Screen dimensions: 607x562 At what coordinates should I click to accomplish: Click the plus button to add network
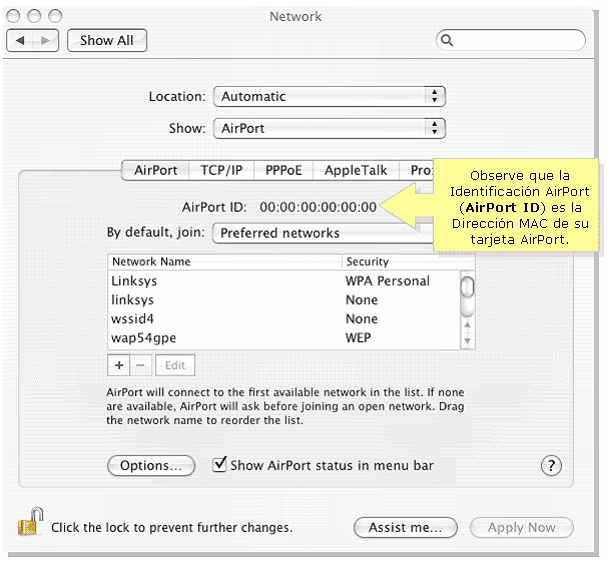click(119, 365)
